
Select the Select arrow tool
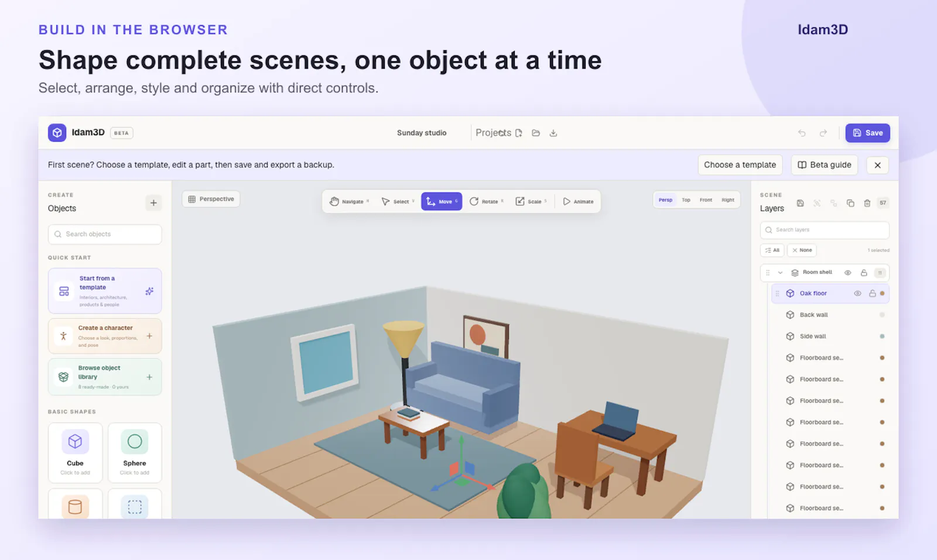click(x=398, y=201)
